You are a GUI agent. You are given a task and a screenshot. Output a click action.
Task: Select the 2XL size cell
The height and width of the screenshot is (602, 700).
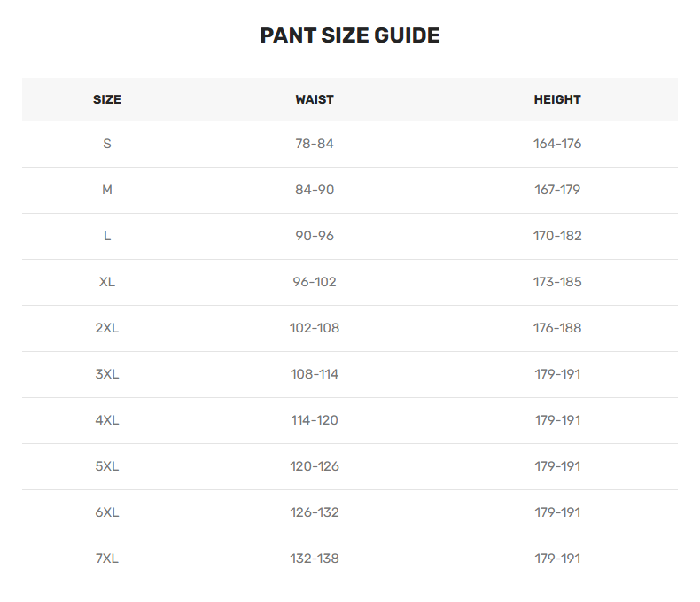click(107, 328)
